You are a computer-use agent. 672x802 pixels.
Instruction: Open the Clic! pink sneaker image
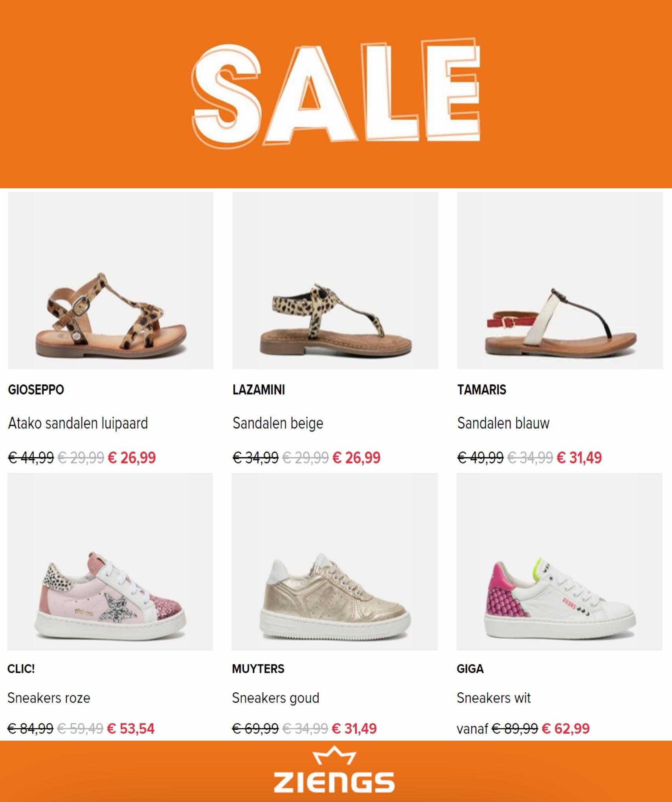pos(110,561)
